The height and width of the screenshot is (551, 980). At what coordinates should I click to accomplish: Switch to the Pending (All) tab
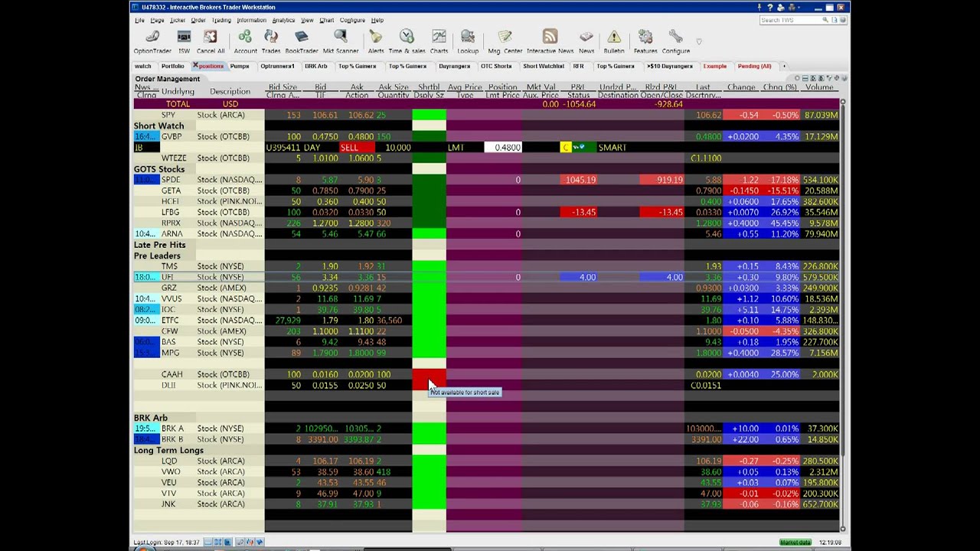pyautogui.click(x=754, y=66)
